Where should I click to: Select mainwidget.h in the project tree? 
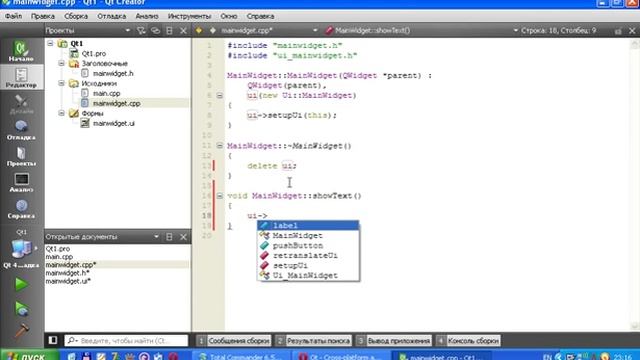pos(113,73)
